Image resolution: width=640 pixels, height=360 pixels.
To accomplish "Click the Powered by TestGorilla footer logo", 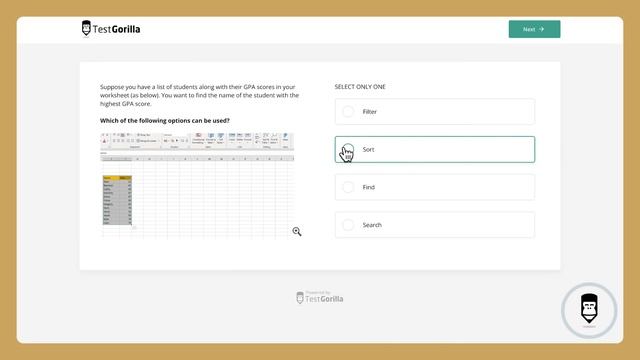I will pos(320,297).
